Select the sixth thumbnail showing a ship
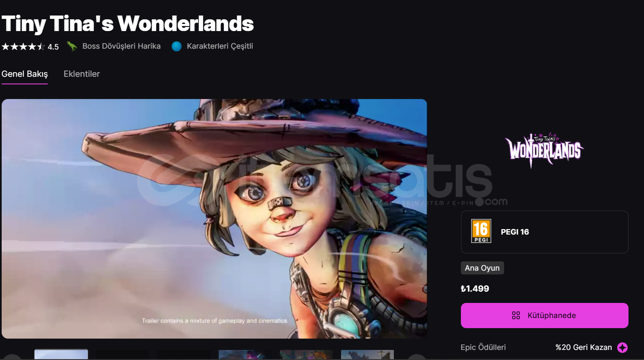Image resolution: width=644 pixels, height=360 pixels. [x=367, y=355]
